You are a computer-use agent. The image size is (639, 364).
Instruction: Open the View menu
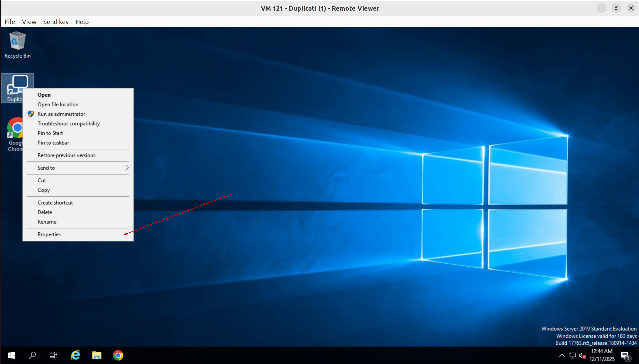pyautogui.click(x=29, y=22)
